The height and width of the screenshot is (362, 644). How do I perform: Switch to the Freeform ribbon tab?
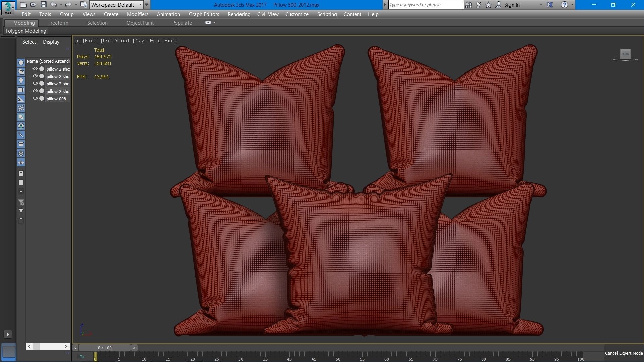coord(58,23)
